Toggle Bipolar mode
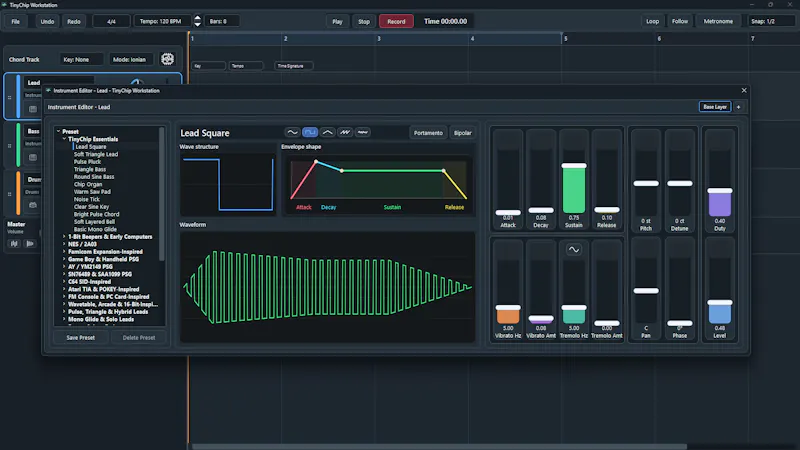The width and height of the screenshot is (800, 450). click(463, 133)
